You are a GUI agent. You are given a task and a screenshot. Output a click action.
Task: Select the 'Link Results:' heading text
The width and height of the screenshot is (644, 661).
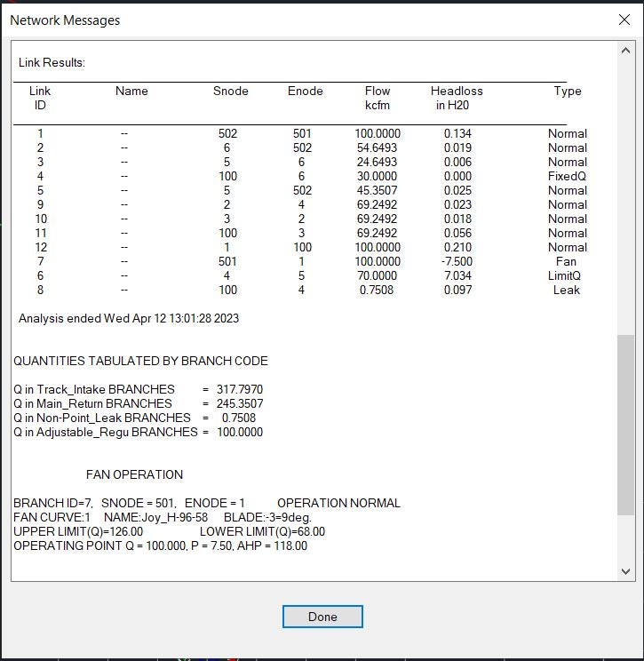click(x=52, y=63)
